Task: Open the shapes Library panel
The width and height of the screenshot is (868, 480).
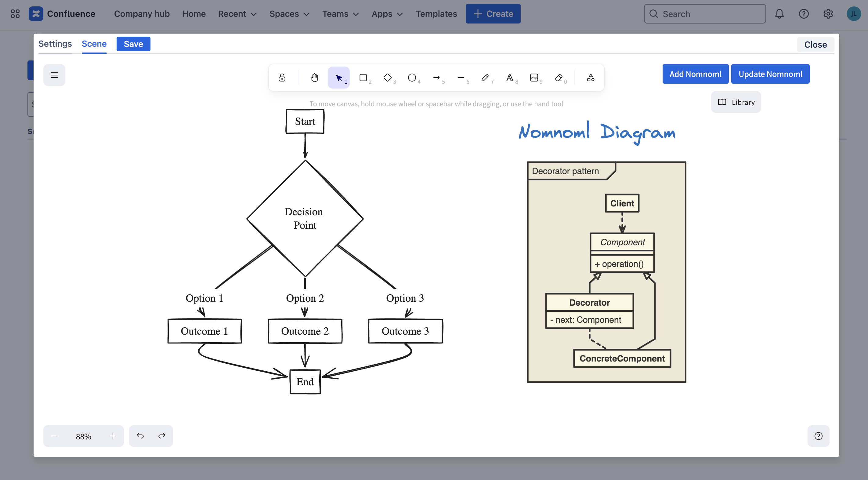Action: 736,102
